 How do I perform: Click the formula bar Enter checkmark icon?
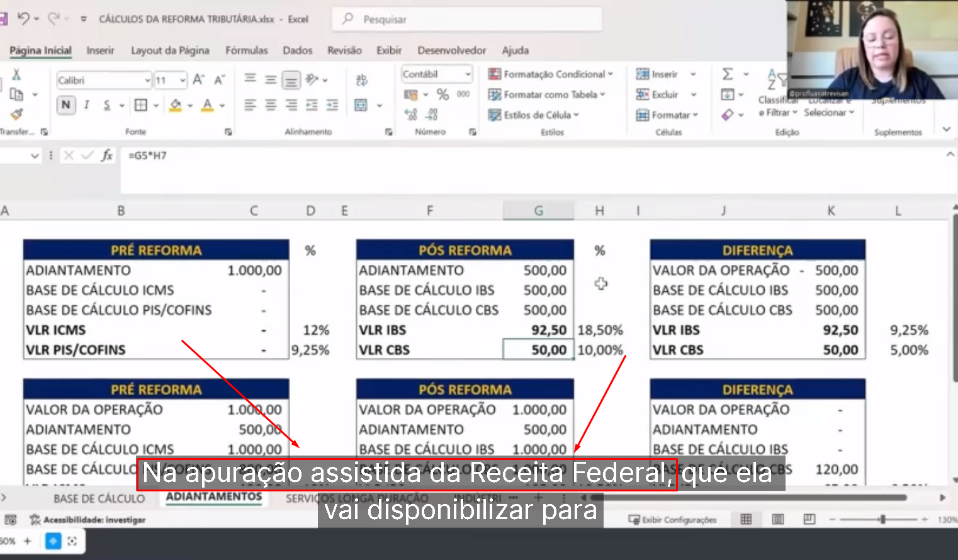[x=87, y=155]
